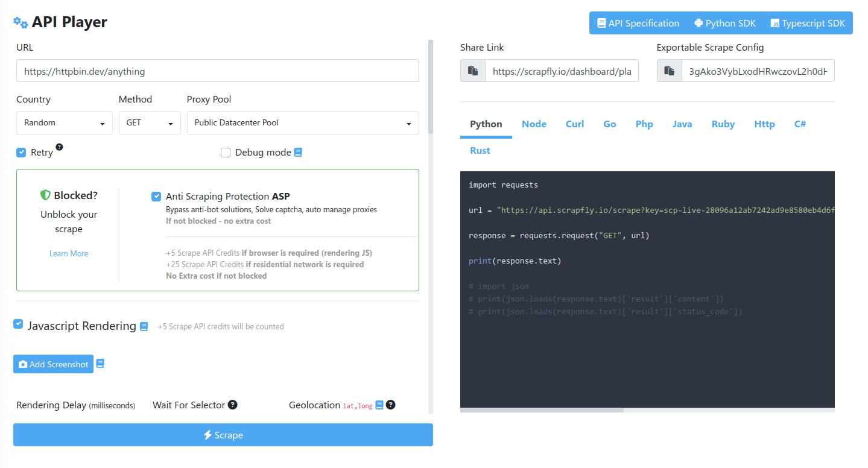Change the Public Datacenter Pool proxy selection
Image resolution: width=868 pixels, height=468 pixels.
(x=303, y=122)
